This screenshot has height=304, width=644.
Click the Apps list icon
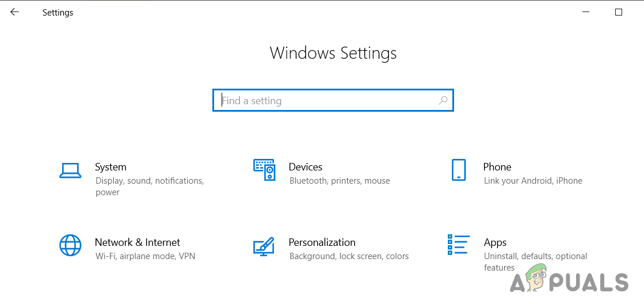(458, 245)
